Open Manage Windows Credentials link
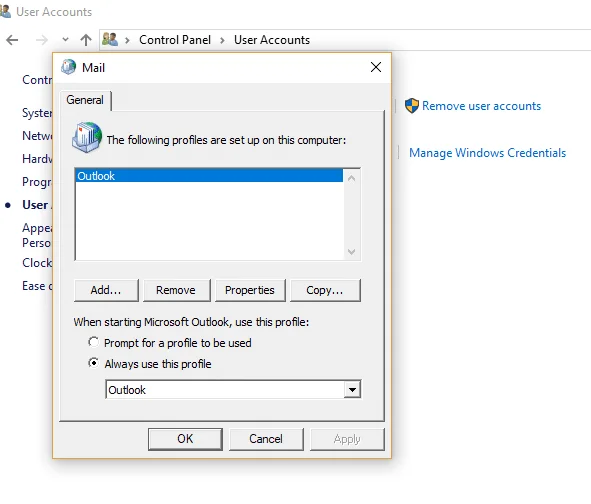 tap(488, 153)
